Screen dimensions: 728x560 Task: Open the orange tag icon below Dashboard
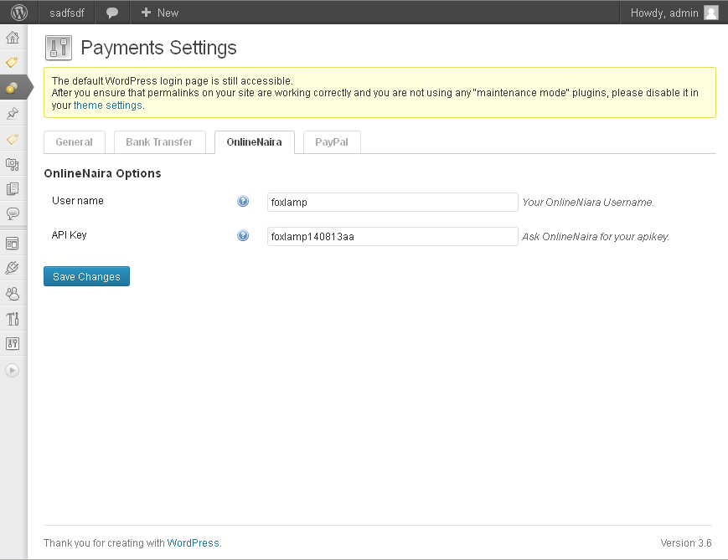[13, 62]
